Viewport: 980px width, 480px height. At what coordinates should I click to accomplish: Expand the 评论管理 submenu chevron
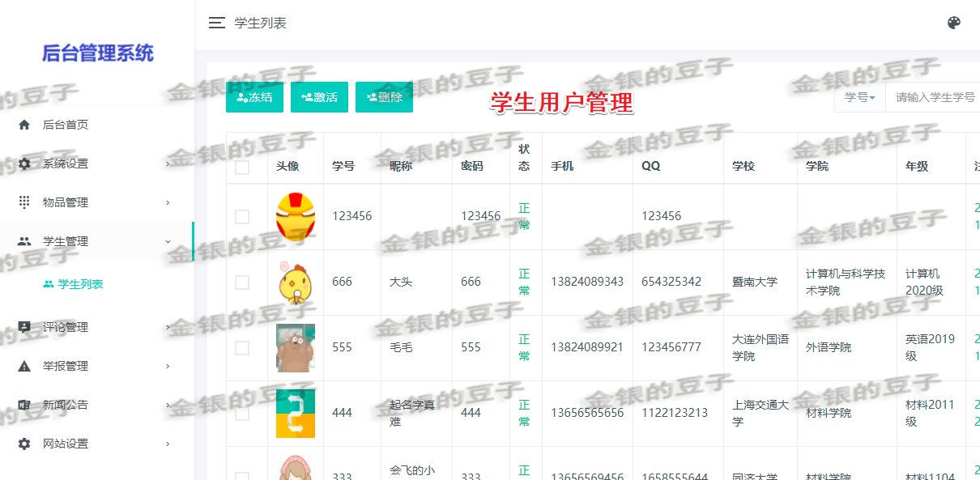click(x=168, y=327)
